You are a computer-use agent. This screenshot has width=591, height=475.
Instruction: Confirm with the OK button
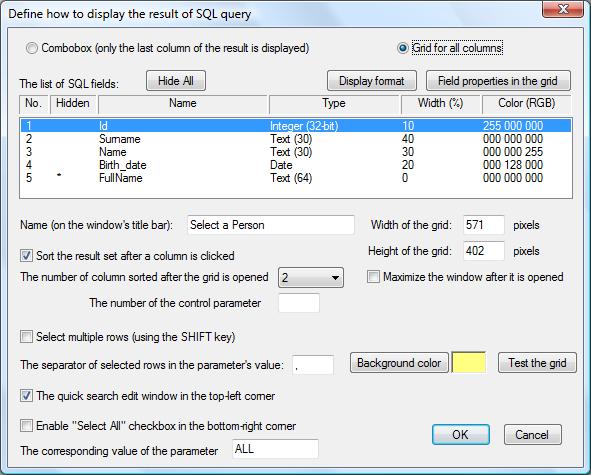pyautogui.click(x=461, y=435)
